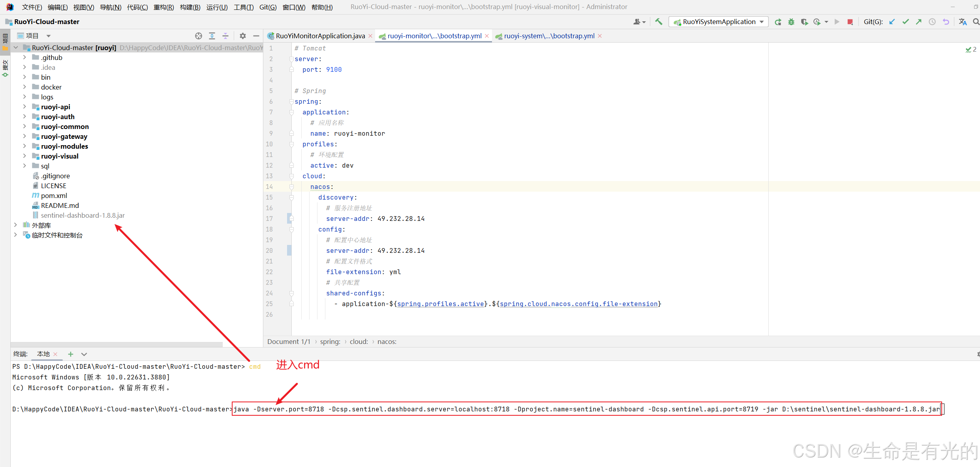This screenshot has width=980, height=467.
Task: Show Git history with the clock icon
Action: pos(932,22)
